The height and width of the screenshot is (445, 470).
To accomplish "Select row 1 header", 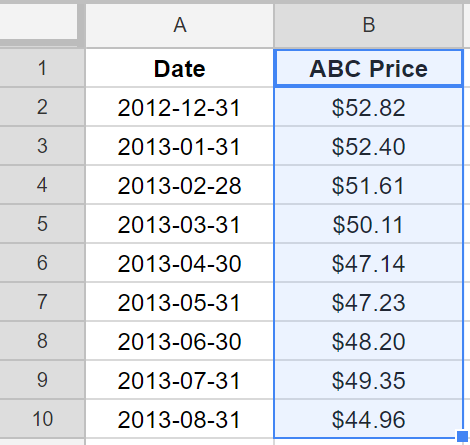I will pos(42,68).
